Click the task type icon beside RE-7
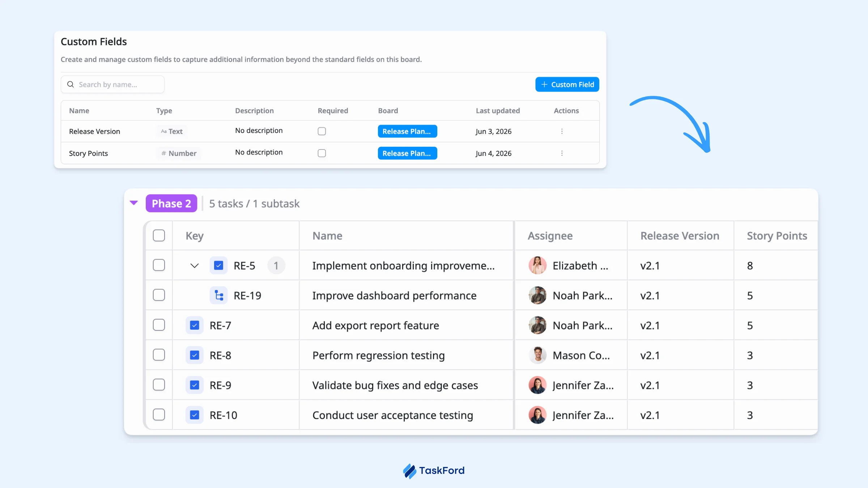 click(195, 325)
